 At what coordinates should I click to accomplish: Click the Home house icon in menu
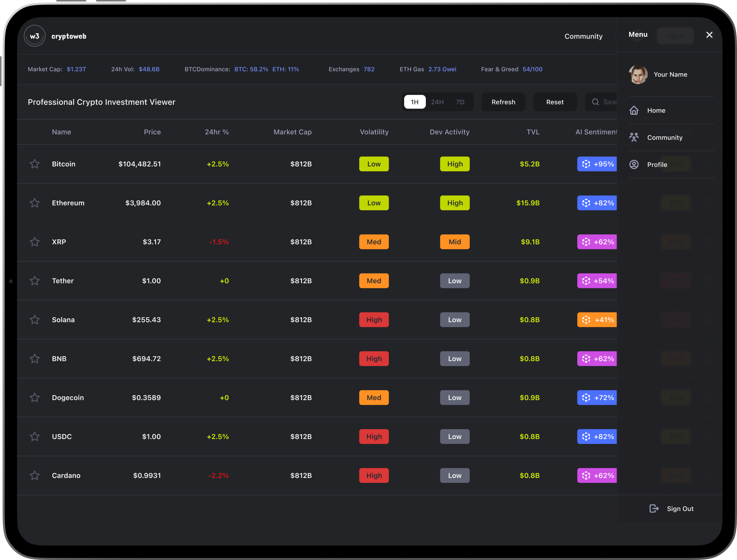634,110
